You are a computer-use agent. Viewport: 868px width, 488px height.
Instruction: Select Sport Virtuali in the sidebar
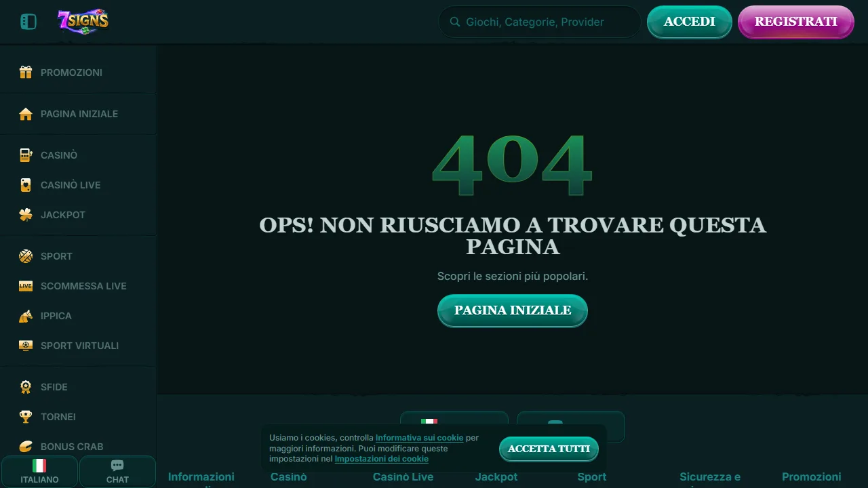point(78,346)
